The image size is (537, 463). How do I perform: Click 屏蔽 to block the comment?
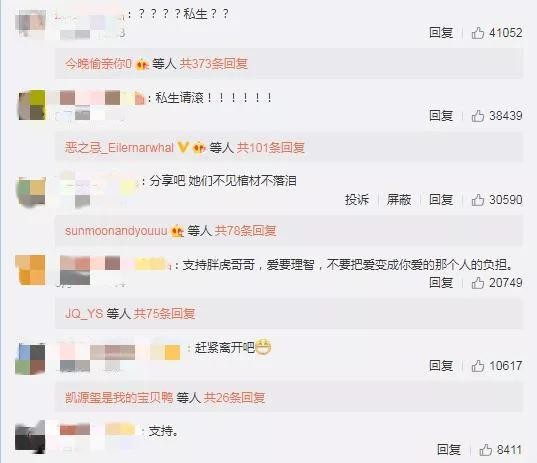(x=399, y=200)
